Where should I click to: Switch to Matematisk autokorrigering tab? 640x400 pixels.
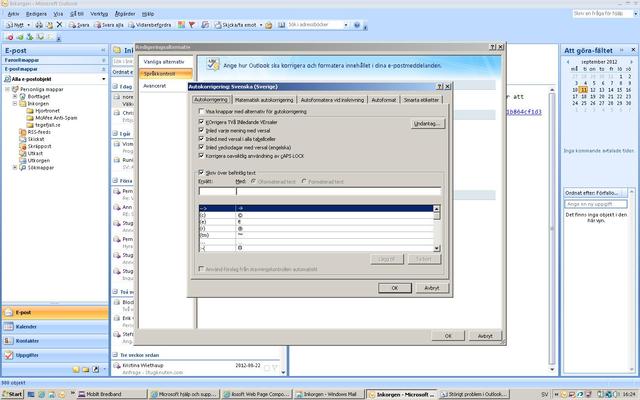pos(264,100)
